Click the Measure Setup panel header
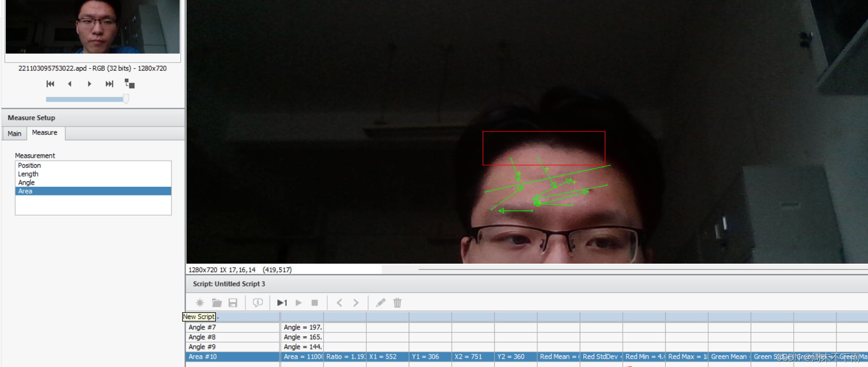The height and width of the screenshot is (367, 868). pos(93,118)
